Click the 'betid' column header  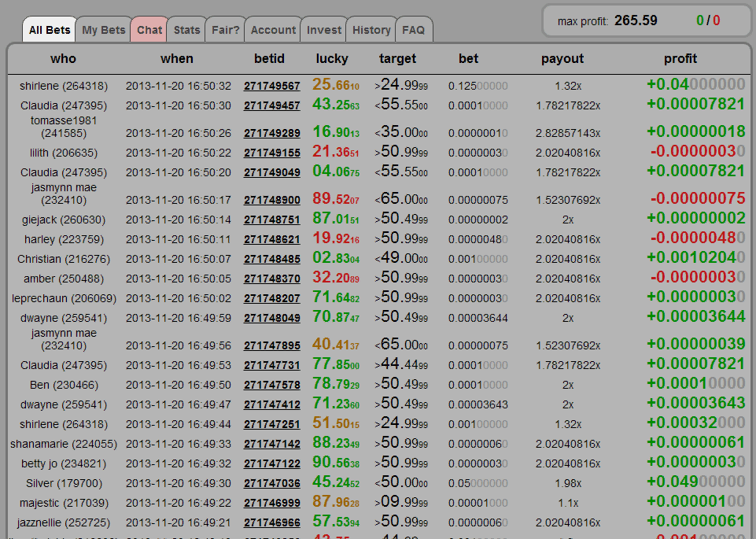[x=269, y=59]
